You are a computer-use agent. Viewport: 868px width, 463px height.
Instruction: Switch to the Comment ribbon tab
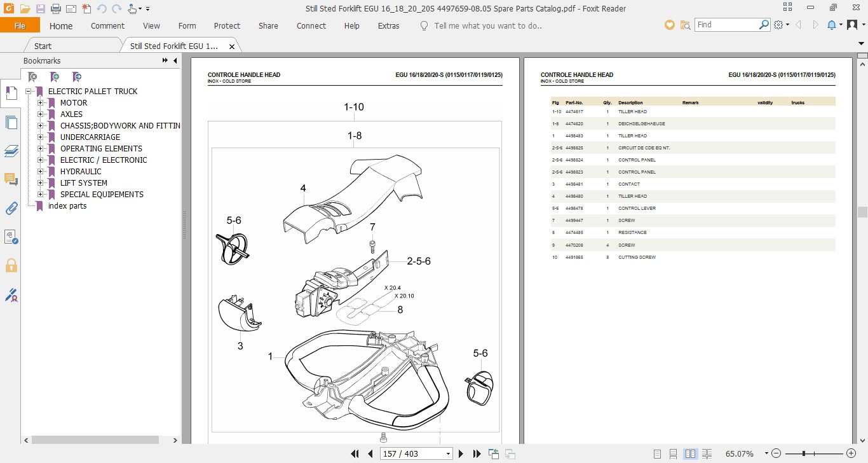(x=107, y=26)
